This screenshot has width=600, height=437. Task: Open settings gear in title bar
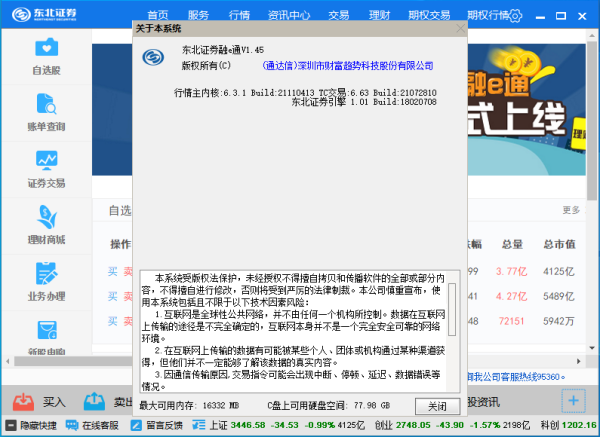click(x=515, y=16)
